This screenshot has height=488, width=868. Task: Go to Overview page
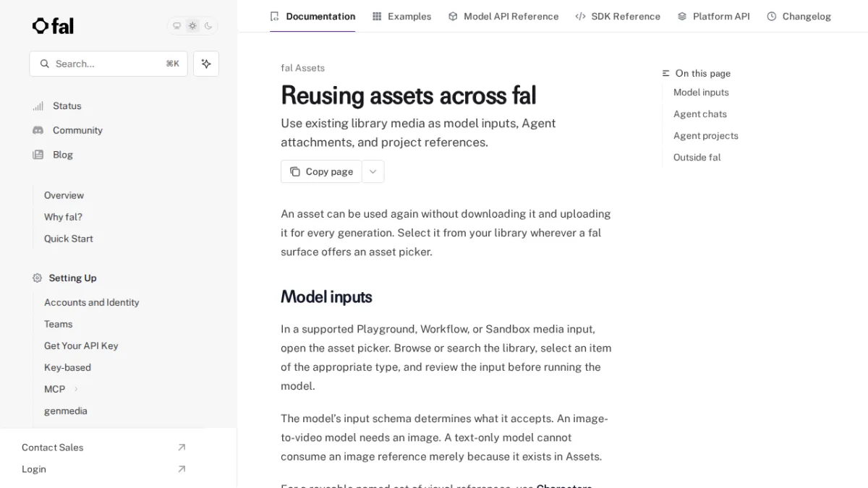click(x=64, y=196)
